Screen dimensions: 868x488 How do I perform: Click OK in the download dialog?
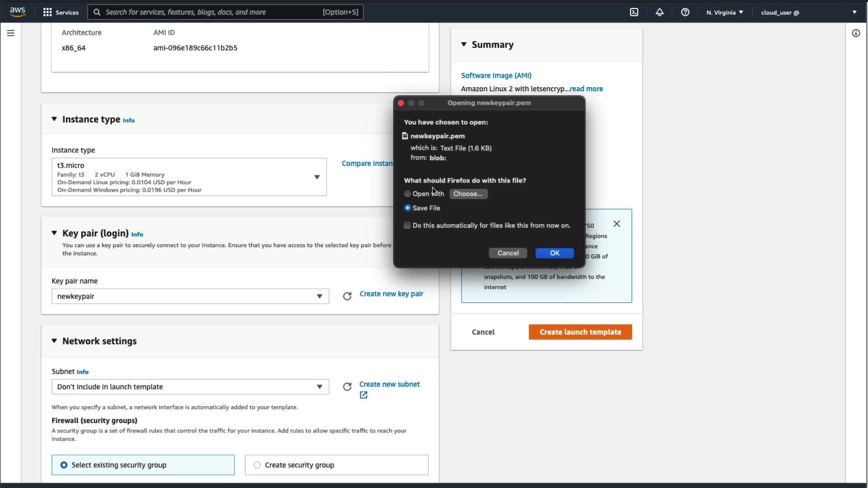[554, 253]
